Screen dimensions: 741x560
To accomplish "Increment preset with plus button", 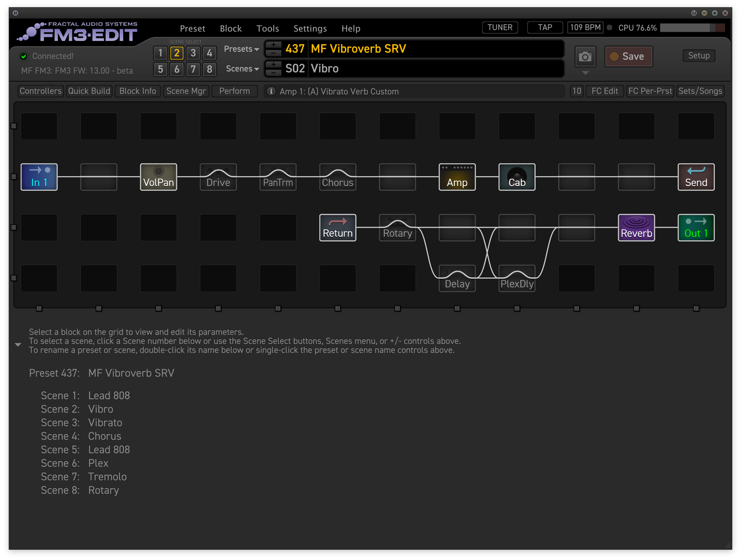I will 274,45.
